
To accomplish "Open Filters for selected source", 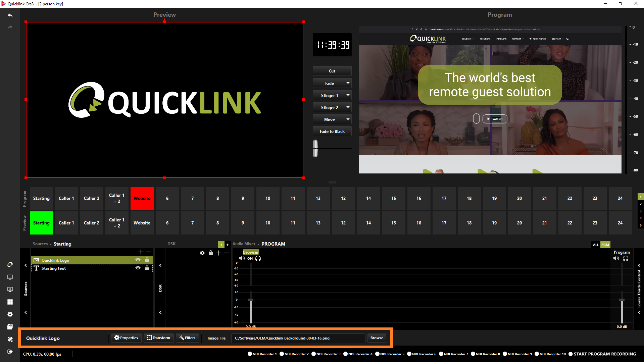I will pyautogui.click(x=187, y=338).
